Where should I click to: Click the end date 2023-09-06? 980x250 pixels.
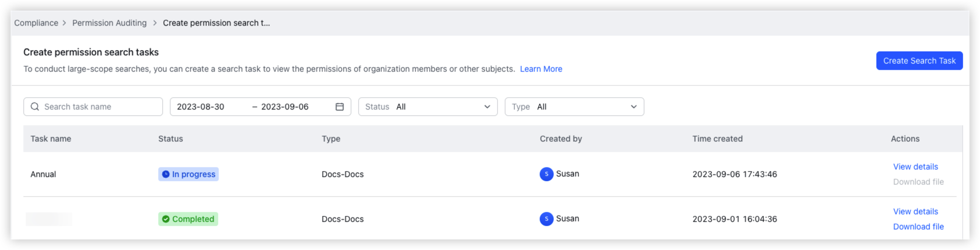[x=285, y=107]
